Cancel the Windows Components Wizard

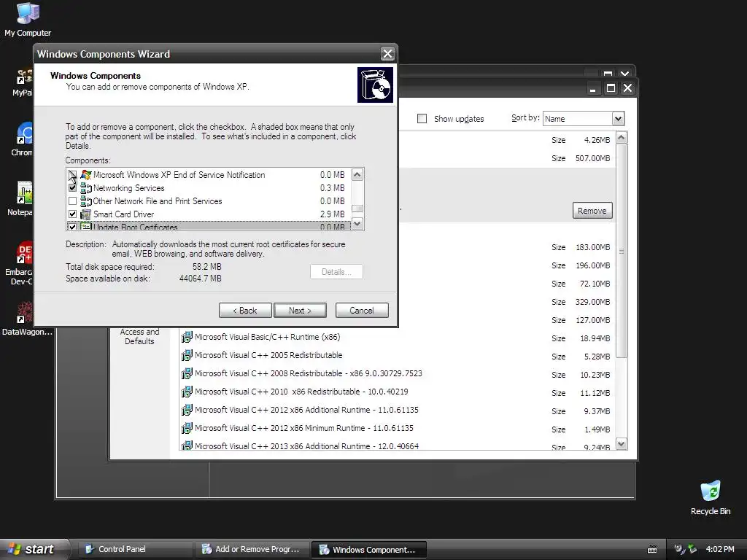(362, 311)
